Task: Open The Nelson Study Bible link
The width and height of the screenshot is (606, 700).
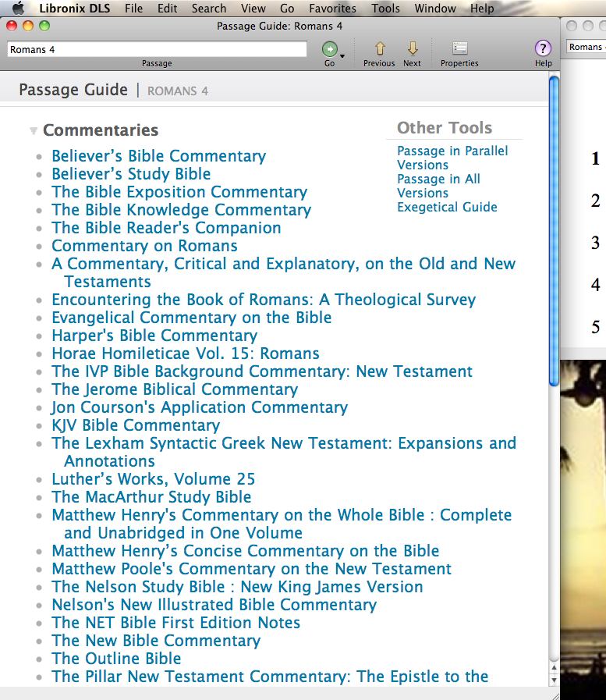Action: click(x=237, y=587)
